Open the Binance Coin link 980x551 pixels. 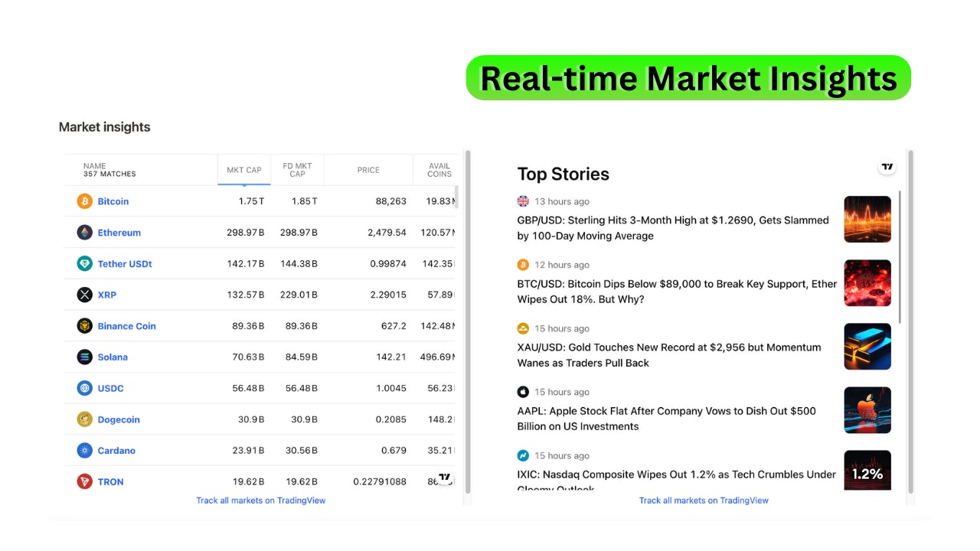click(x=126, y=326)
